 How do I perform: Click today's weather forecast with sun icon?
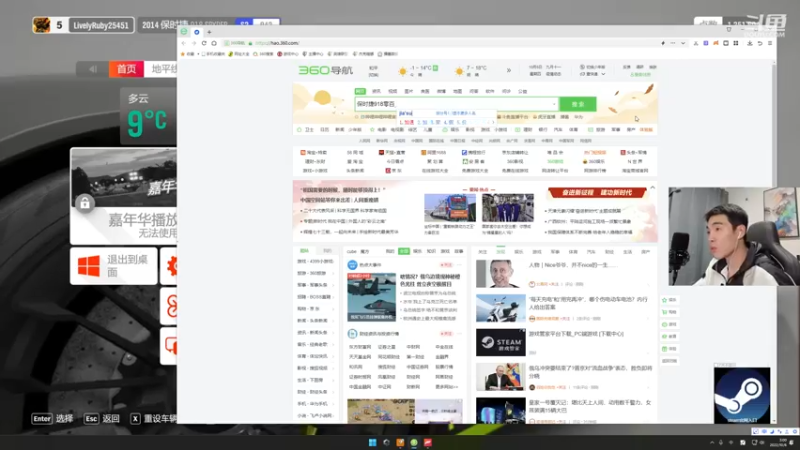click(418, 70)
